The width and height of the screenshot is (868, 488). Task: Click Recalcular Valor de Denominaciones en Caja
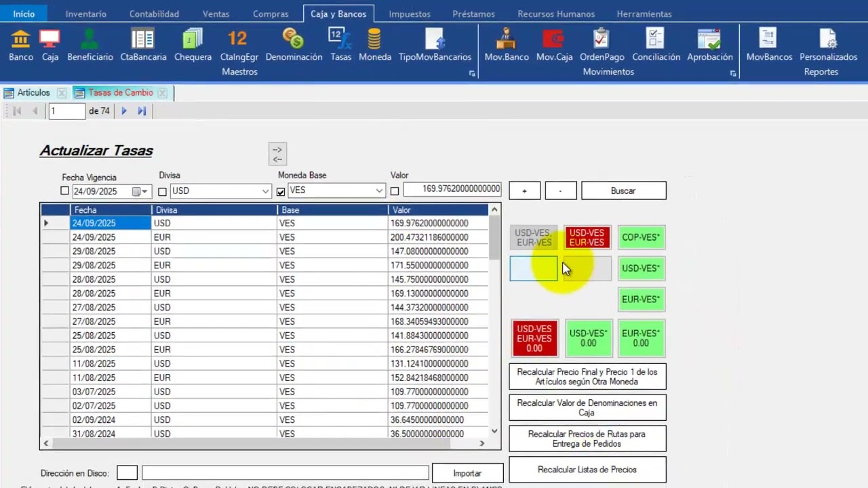point(587,407)
